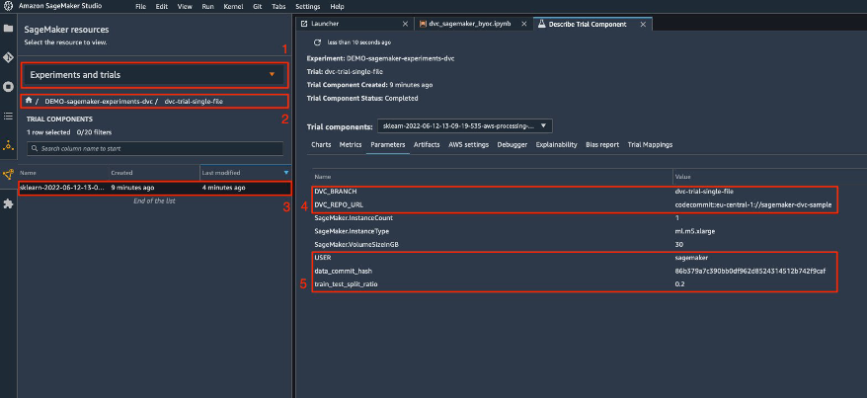Click the notebook icon on dvc_sagemaker_byoc tab
Viewport: 868px width, 399px height.
(423, 24)
